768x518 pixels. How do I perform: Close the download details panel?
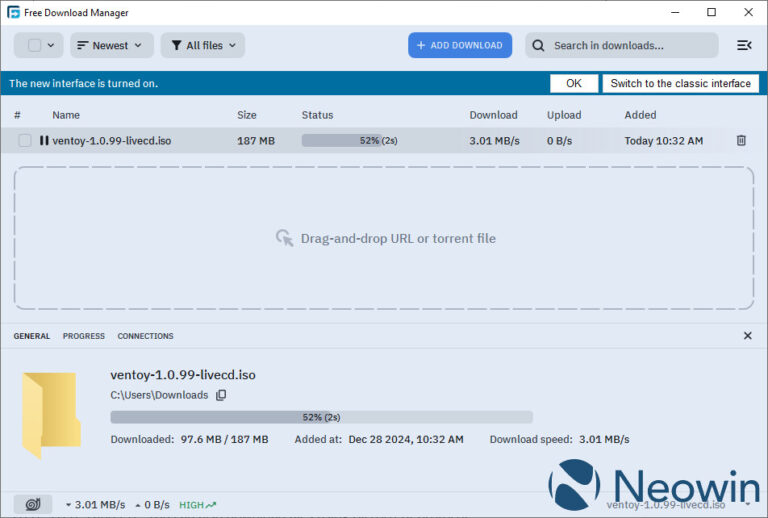[747, 336]
